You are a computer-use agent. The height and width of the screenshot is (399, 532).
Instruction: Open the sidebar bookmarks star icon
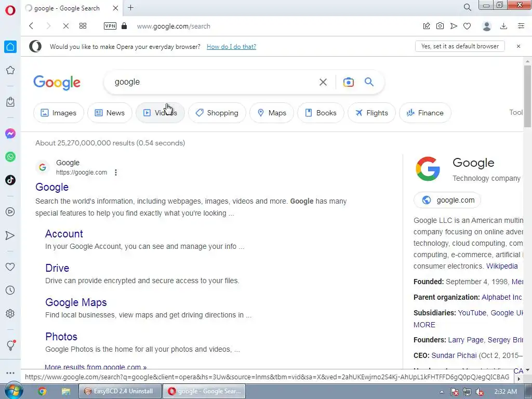[x=10, y=70]
